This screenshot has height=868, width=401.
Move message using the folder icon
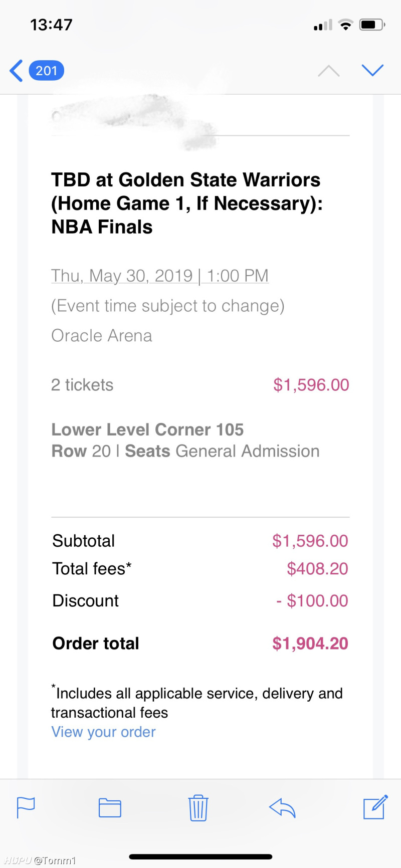point(110,807)
